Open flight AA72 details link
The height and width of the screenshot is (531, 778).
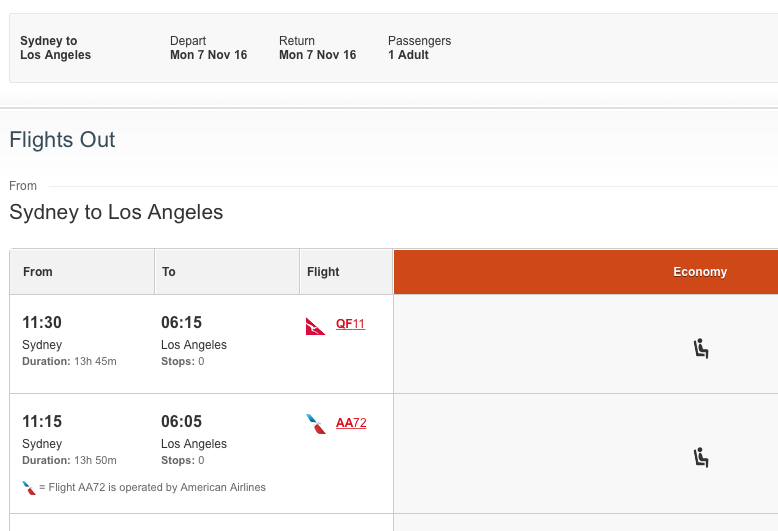351,423
